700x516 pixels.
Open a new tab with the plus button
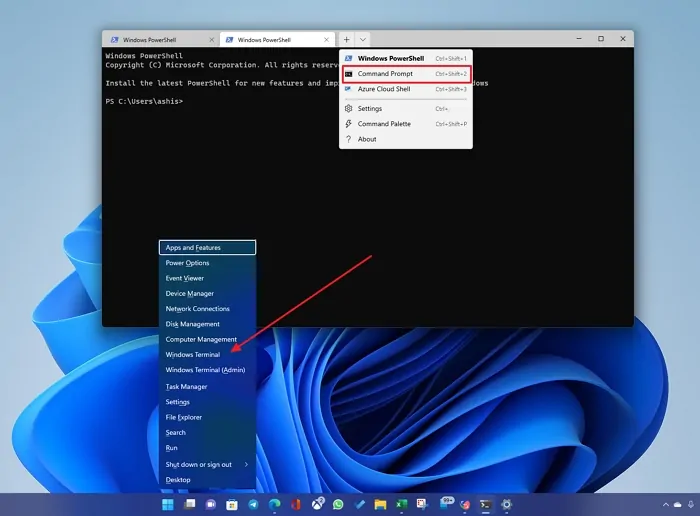point(346,39)
